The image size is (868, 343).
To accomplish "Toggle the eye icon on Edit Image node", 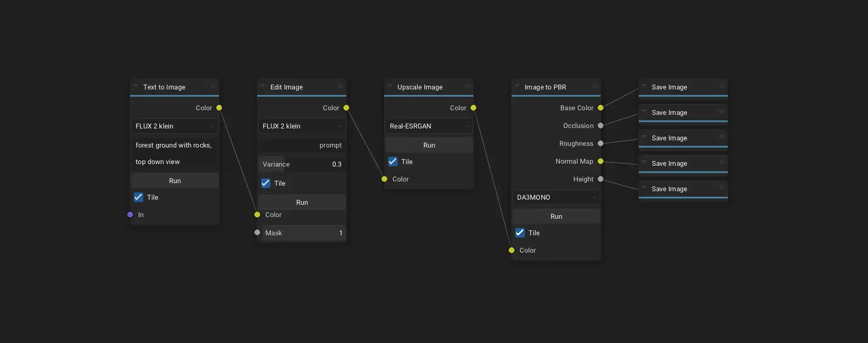I will 340,86.
